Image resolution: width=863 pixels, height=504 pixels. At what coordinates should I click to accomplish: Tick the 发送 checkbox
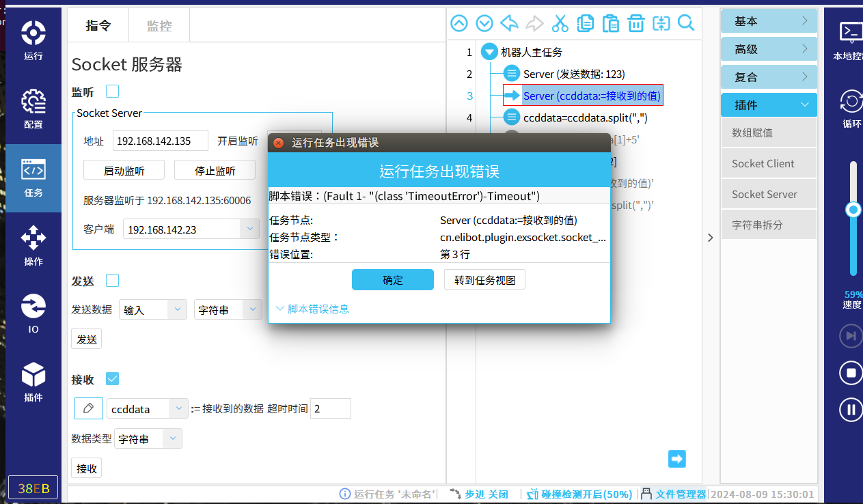click(113, 281)
